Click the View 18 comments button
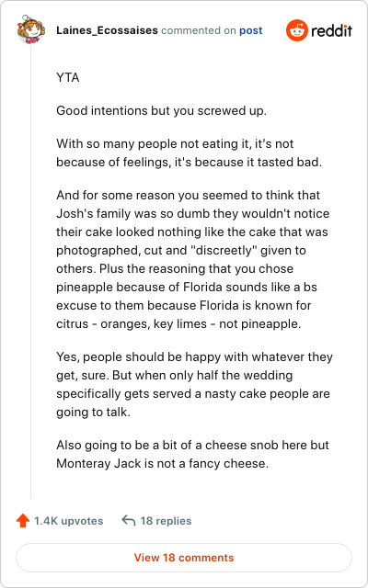This screenshot has width=368, height=588. pyautogui.click(x=184, y=558)
